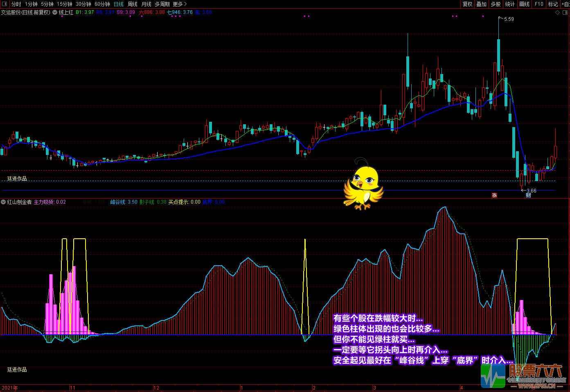Open the 画线 drawing tools
The image size is (570, 392).
pos(524,4)
